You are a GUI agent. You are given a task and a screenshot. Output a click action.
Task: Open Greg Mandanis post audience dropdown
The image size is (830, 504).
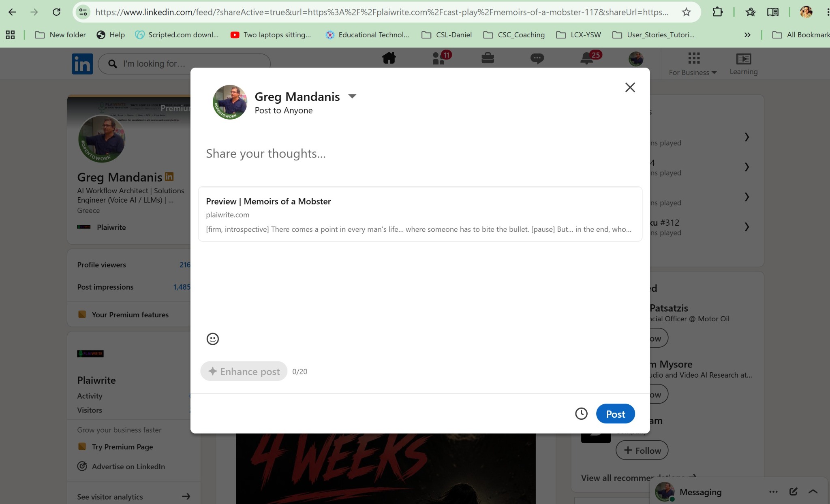point(352,96)
